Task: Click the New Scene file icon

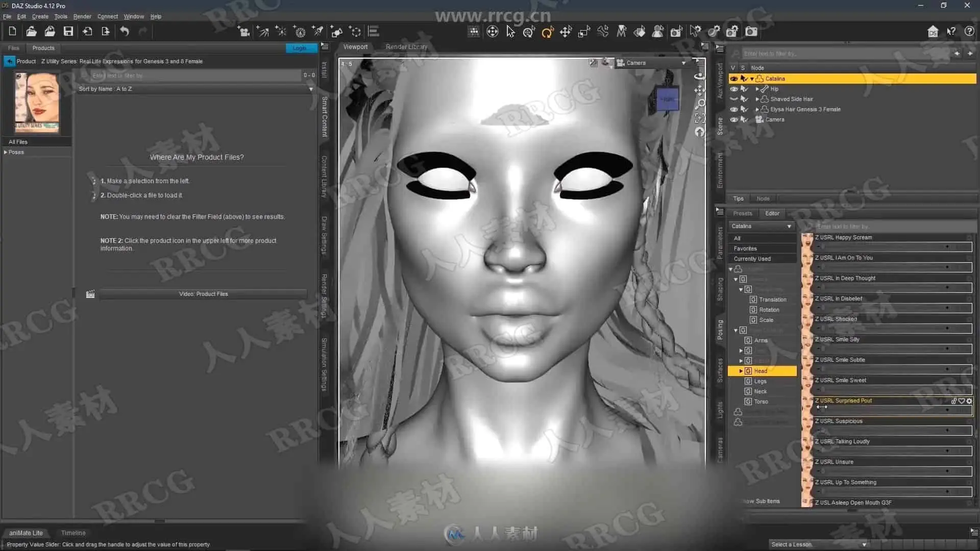Action: (12, 32)
